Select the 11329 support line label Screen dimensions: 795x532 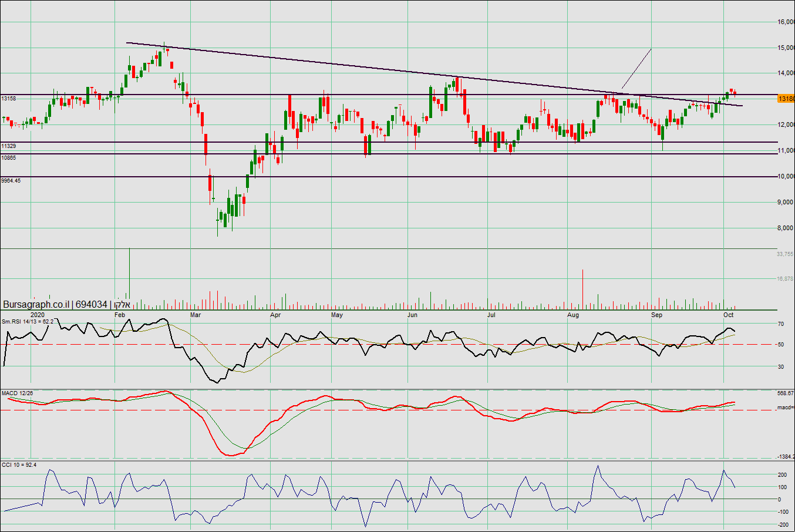point(9,146)
